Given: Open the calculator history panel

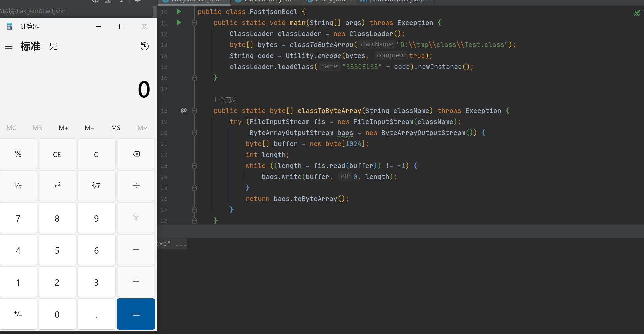Looking at the screenshot, I should click(x=145, y=46).
